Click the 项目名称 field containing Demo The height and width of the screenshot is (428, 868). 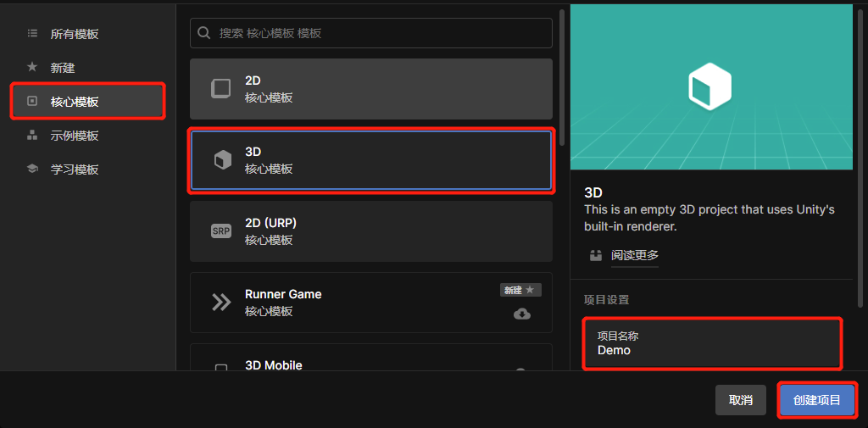pos(712,343)
